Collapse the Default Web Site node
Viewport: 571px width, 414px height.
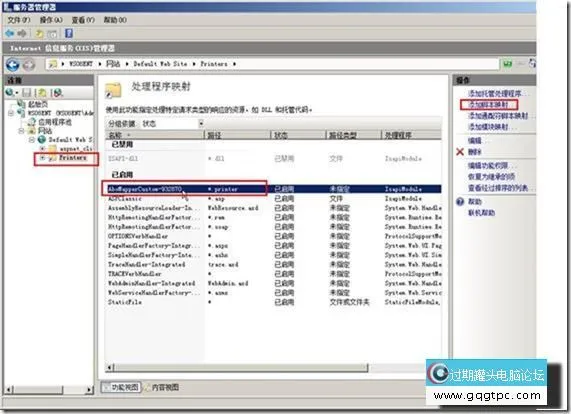coord(32,139)
